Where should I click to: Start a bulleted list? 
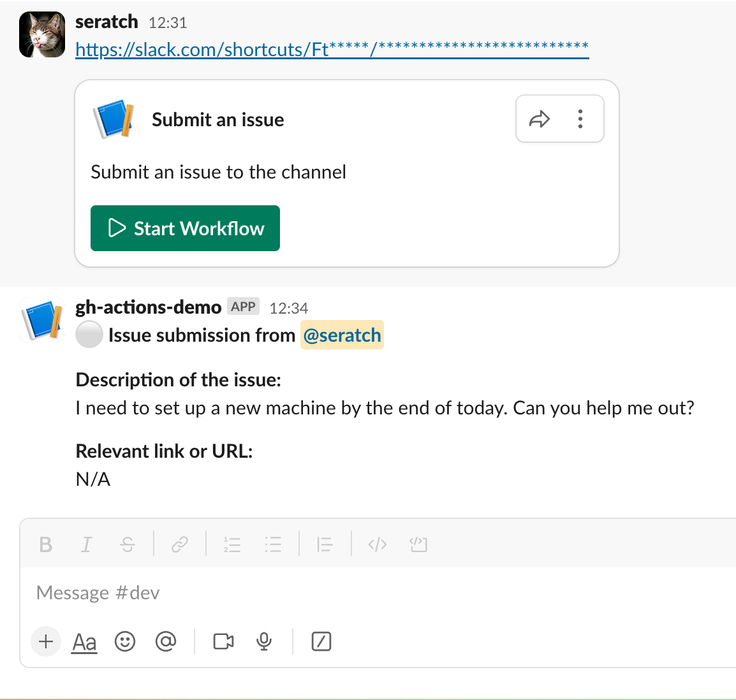tap(273, 544)
